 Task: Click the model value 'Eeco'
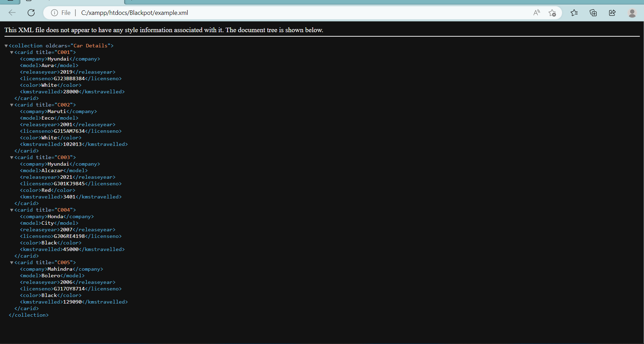coord(48,118)
